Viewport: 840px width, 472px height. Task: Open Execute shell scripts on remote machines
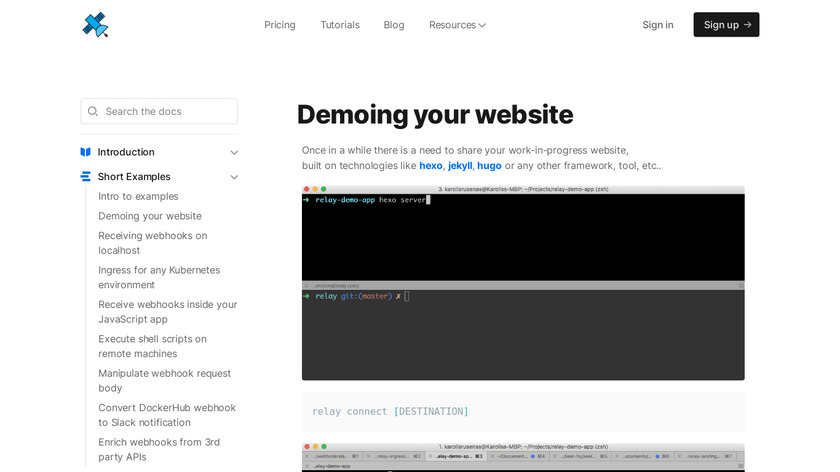point(152,346)
